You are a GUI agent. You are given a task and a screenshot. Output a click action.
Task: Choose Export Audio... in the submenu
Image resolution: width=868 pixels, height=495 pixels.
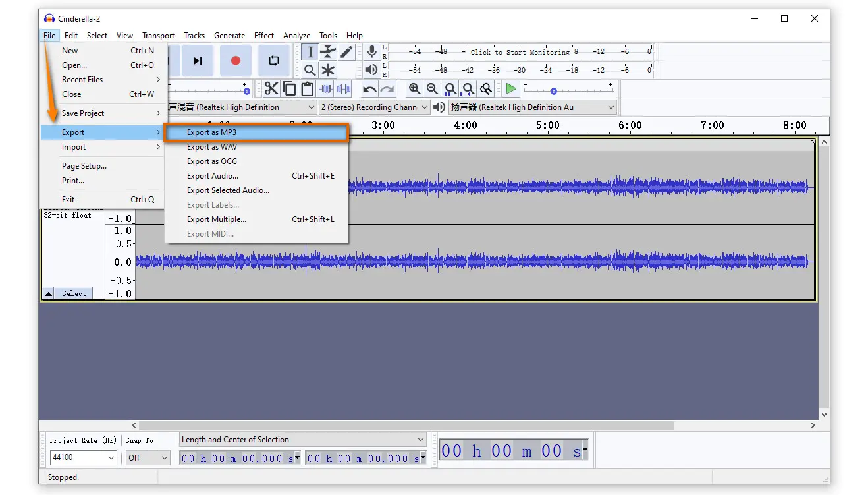pyautogui.click(x=256, y=176)
